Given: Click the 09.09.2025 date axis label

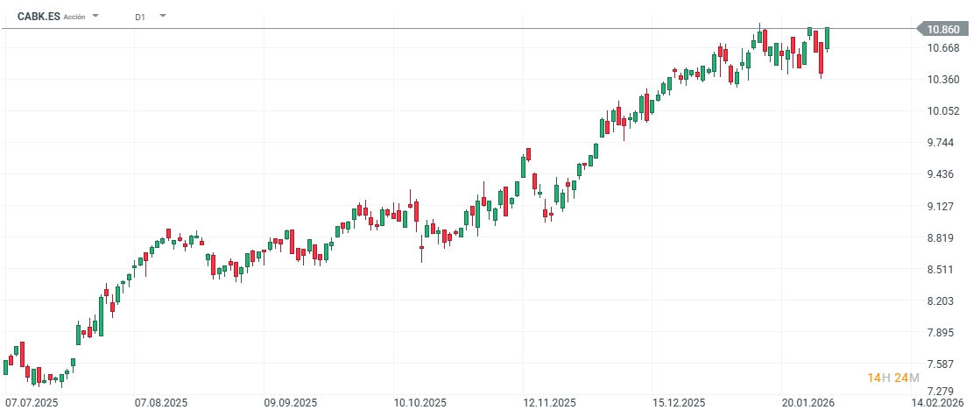Looking at the screenshot, I should [291, 403].
